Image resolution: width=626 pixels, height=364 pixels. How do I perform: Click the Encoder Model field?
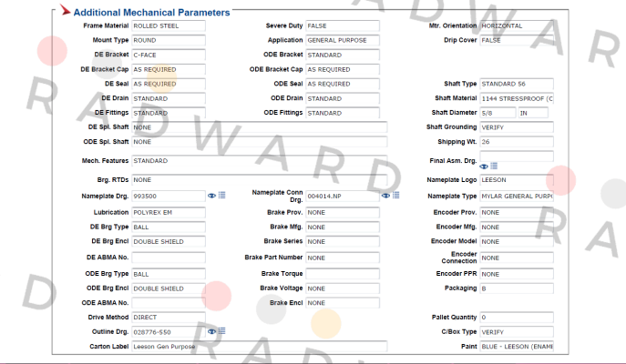point(517,241)
